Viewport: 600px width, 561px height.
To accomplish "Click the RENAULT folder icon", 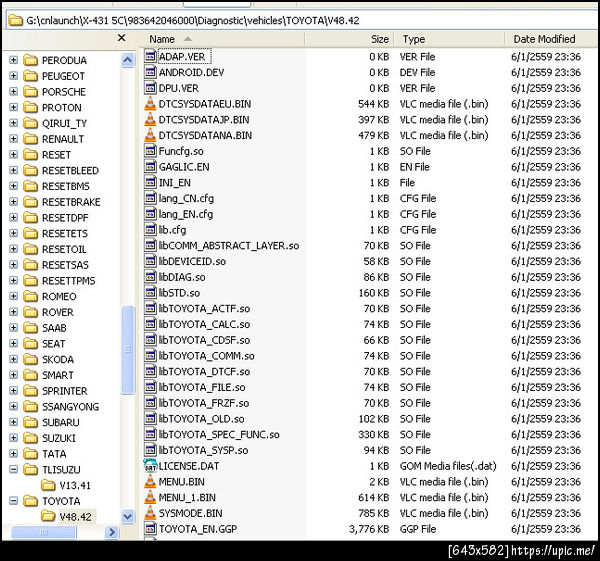I will click(x=31, y=139).
